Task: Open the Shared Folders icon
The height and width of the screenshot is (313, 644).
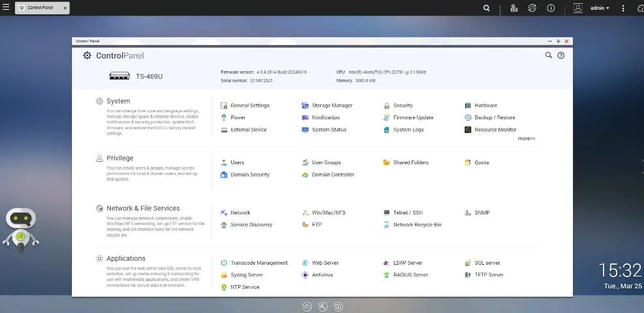Action: pyautogui.click(x=386, y=162)
